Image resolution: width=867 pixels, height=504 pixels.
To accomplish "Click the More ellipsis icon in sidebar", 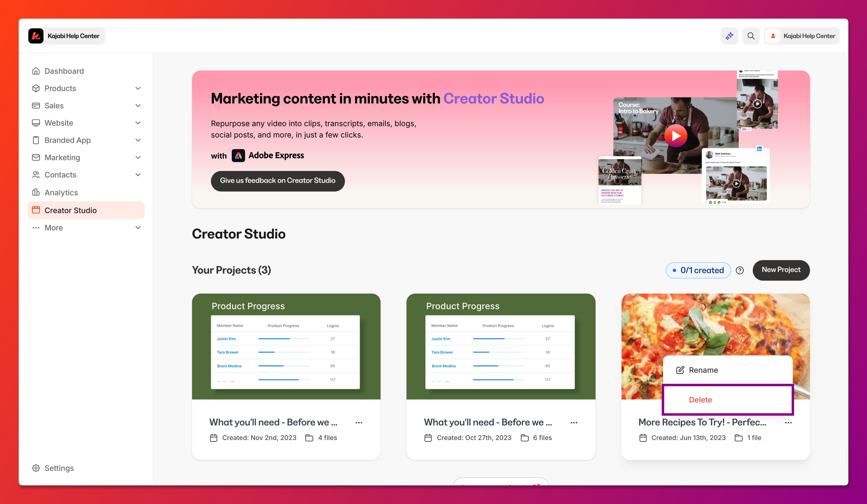I will tap(36, 227).
